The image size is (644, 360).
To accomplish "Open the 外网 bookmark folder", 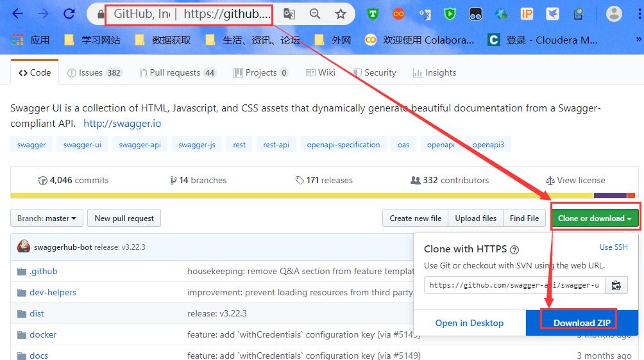I will point(333,40).
